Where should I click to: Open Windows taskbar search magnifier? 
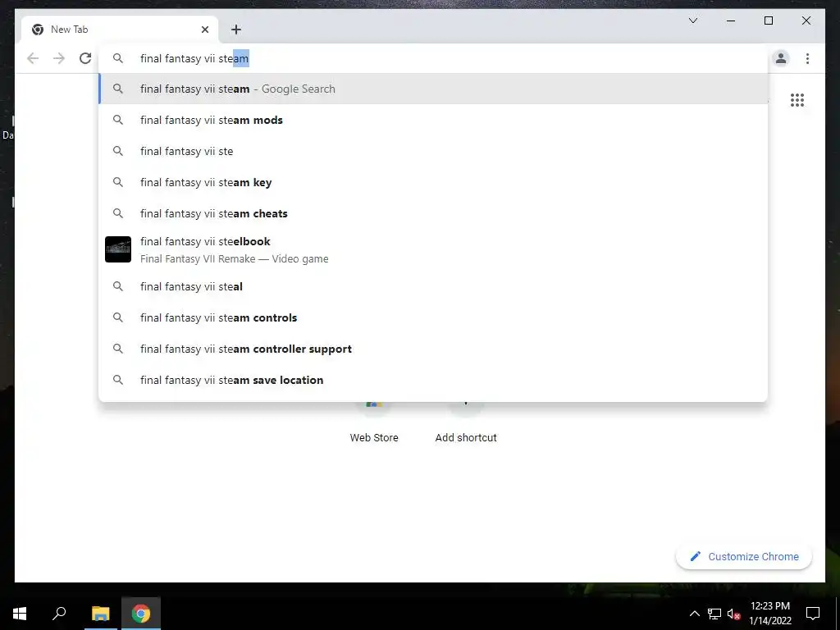tap(59, 614)
